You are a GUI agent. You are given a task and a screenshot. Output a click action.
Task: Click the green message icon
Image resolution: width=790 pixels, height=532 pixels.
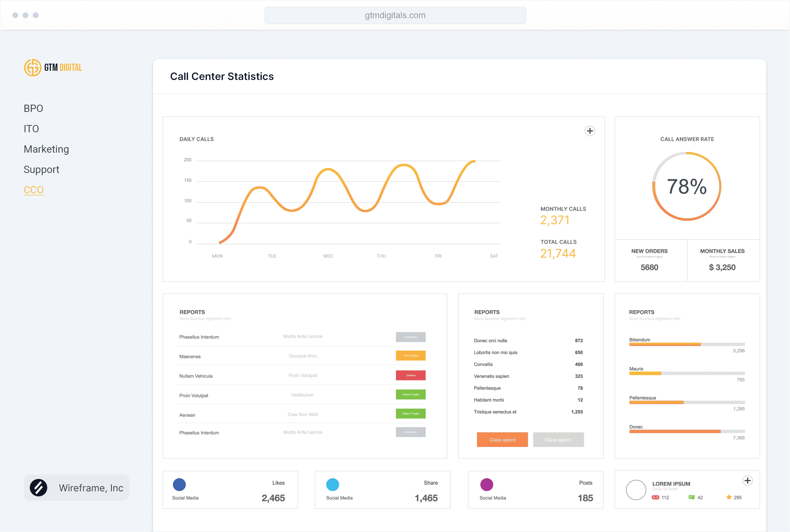point(692,497)
